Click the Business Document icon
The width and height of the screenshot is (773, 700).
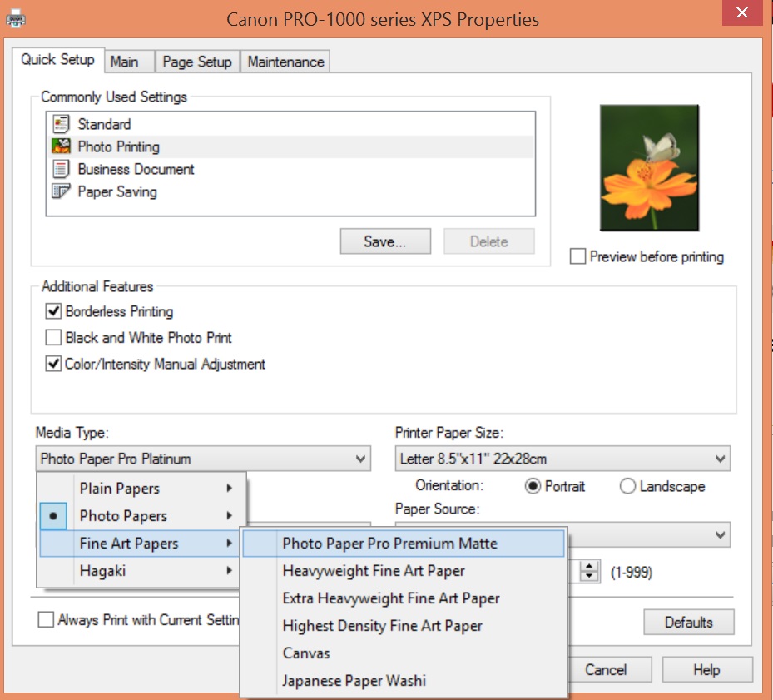tap(61, 169)
